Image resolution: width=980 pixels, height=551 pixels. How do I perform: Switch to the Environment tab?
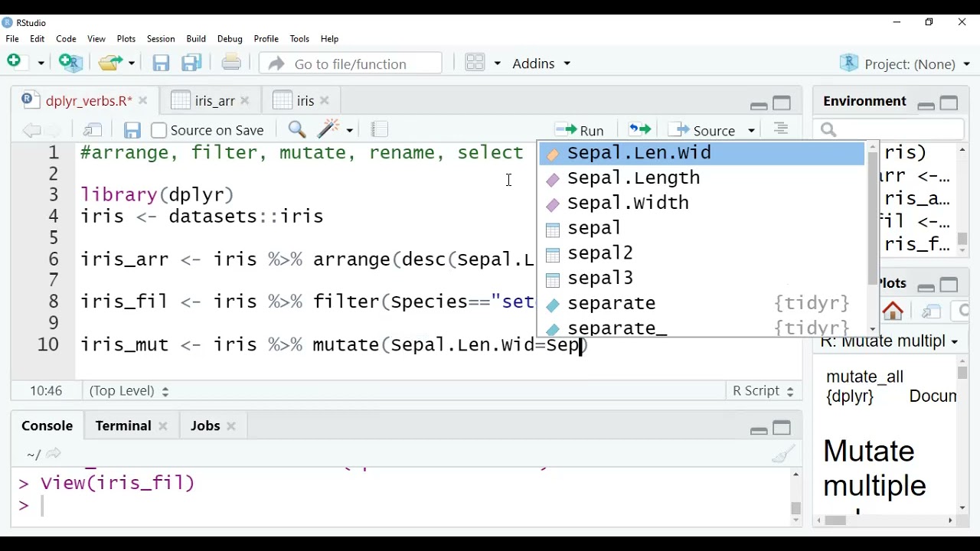tap(865, 101)
